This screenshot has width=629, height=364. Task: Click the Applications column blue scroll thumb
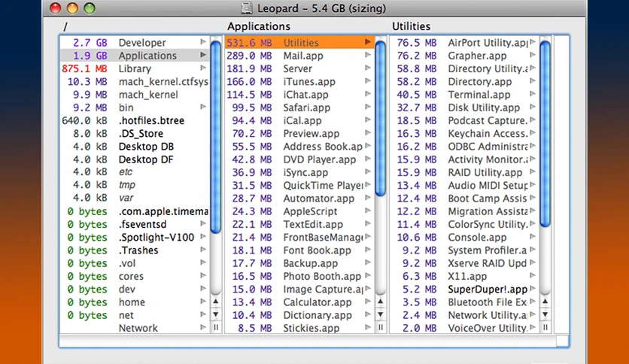pyautogui.click(x=380, y=118)
